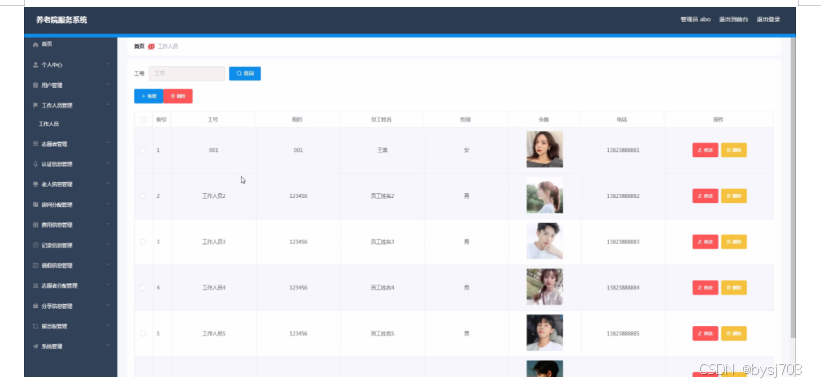
Task: Click the red batch 删除 button above table
Action: click(178, 96)
